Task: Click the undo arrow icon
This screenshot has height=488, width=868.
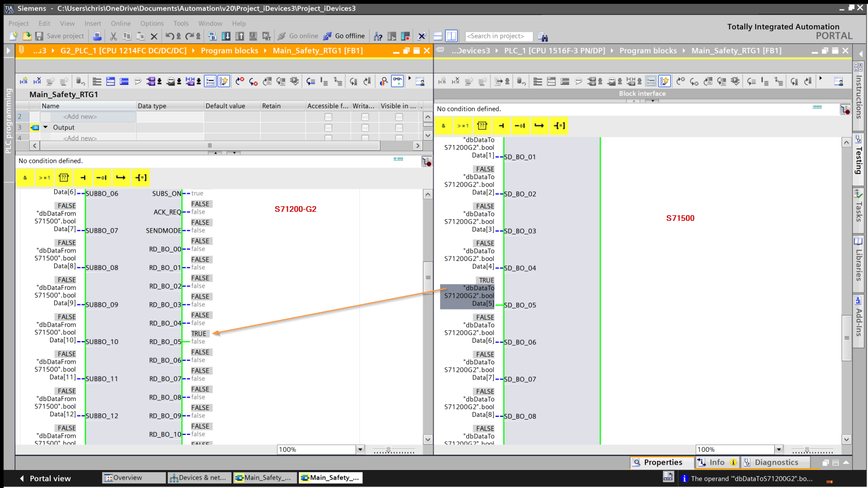Action: (x=170, y=36)
